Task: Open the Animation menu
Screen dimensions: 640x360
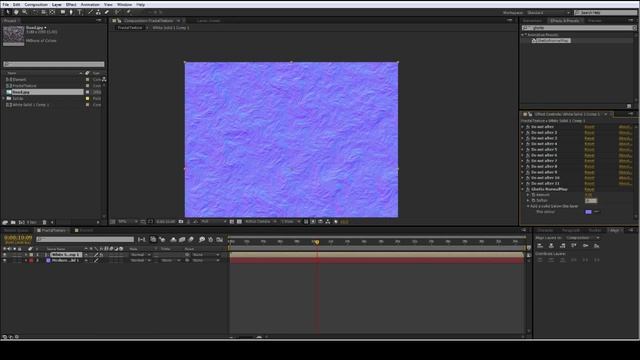Action: tap(90, 4)
